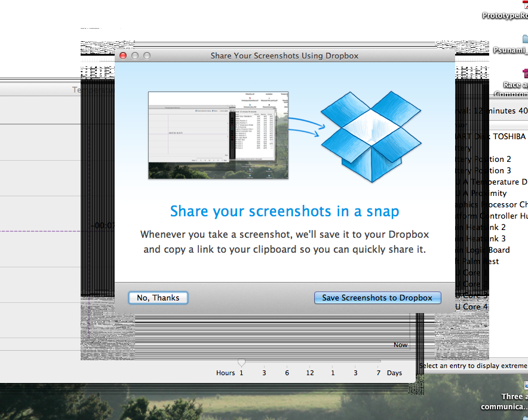Screen dimensions: 528x420
Task: Click the 'Select an entry to display extreme' text
Action: pos(473,366)
